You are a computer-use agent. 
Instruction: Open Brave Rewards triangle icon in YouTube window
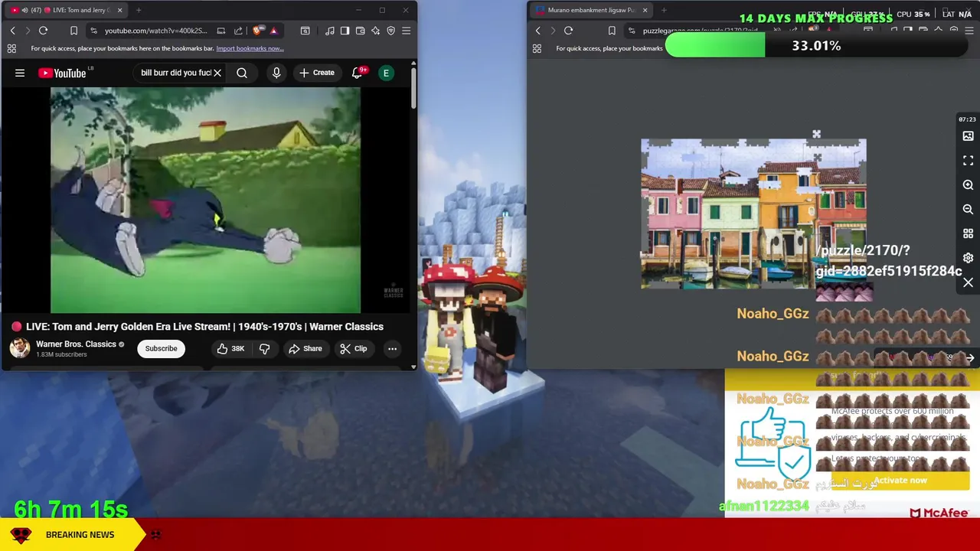(273, 31)
